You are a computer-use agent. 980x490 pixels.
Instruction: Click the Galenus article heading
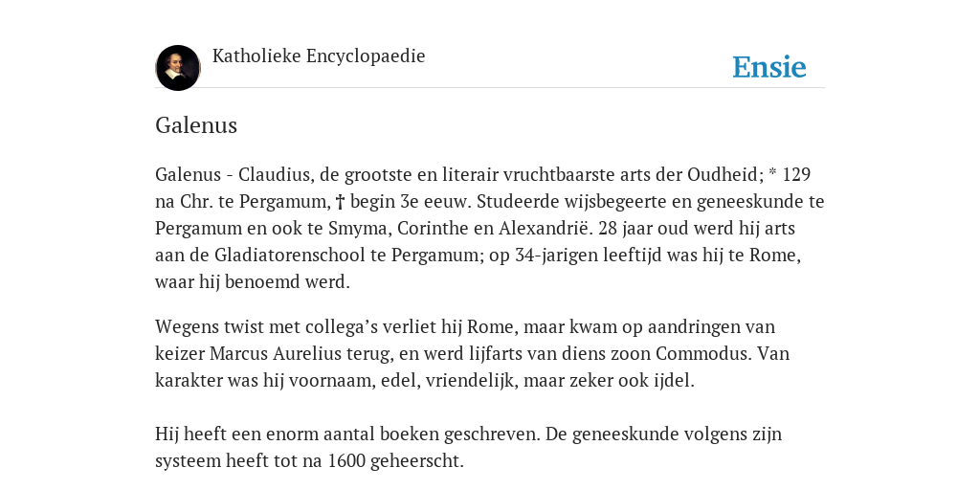[196, 125]
